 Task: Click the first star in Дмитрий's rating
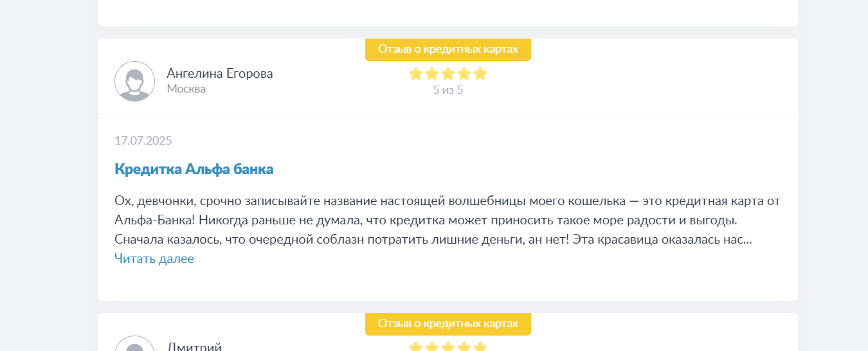416,347
